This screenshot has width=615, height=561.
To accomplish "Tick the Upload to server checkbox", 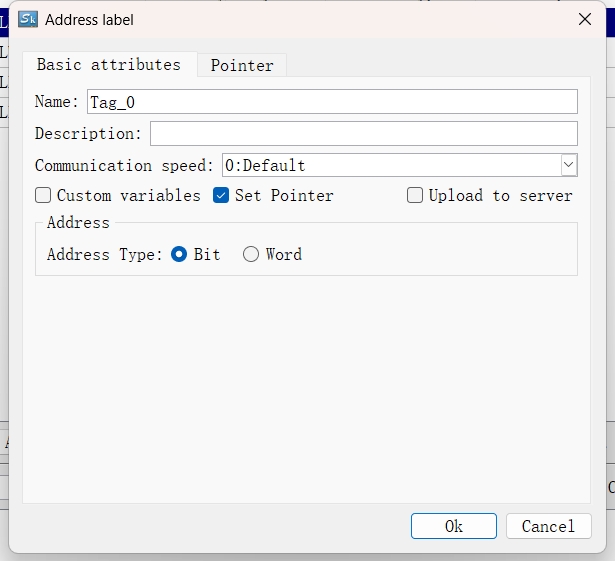I will [x=415, y=196].
